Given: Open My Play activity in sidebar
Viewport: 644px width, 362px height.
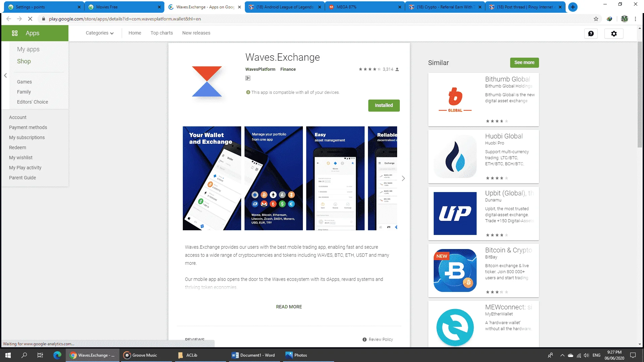Looking at the screenshot, I should [25, 168].
